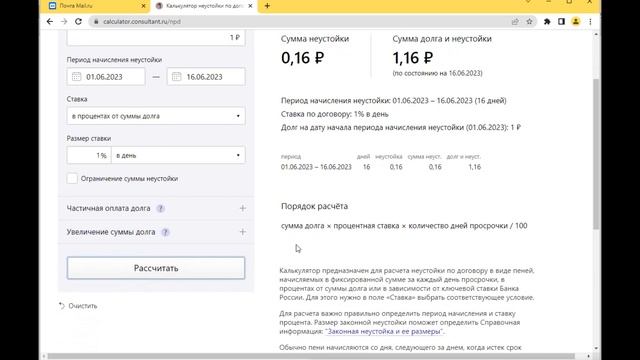Switch to the Калькулятор неустойки tab
The image size is (640, 360).
(x=203, y=6)
